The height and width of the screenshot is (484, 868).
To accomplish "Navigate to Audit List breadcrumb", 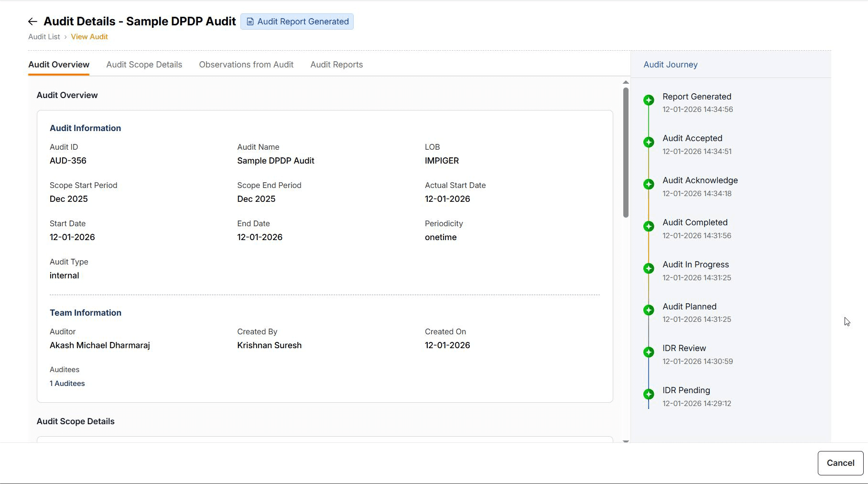I will tap(44, 37).
